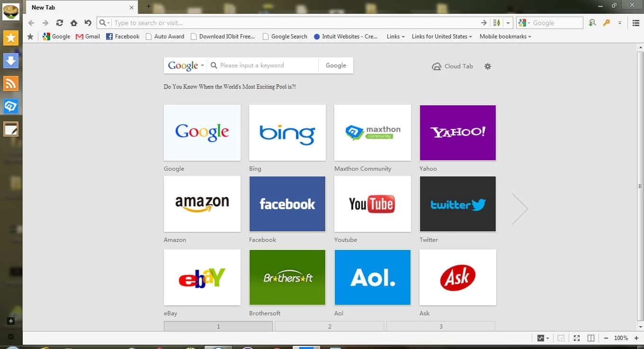Click the Cloud Tab icon
Image resolution: width=644 pixels, height=349 pixels.
(x=437, y=66)
